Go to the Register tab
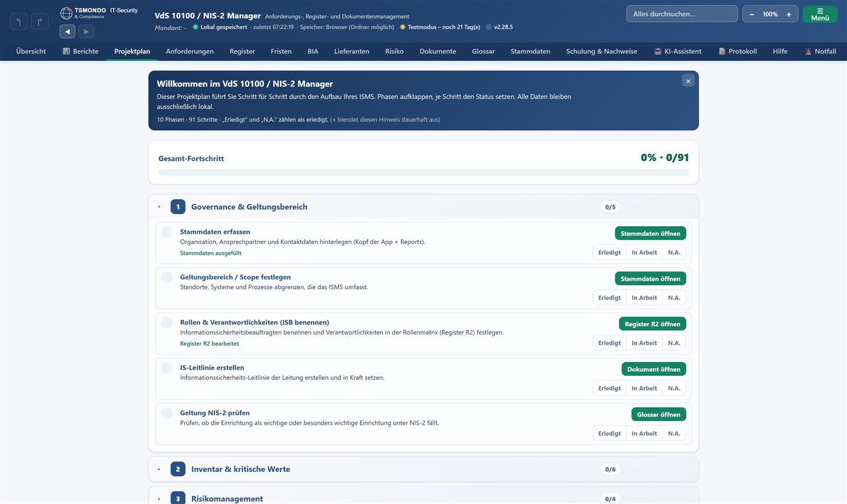Screen dimensions: 847x504 pyautogui.click(x=242, y=51)
